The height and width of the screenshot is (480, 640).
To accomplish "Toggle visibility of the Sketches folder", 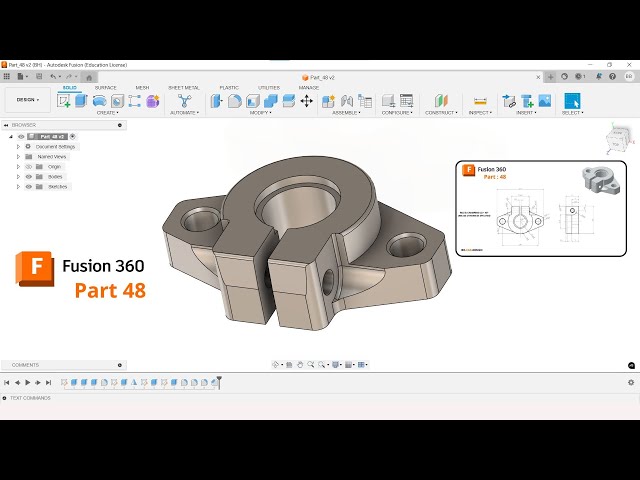I will [x=29, y=187].
